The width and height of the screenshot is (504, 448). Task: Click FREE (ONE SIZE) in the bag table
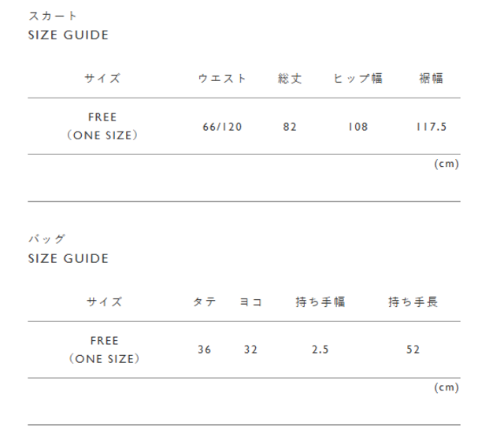(104, 350)
